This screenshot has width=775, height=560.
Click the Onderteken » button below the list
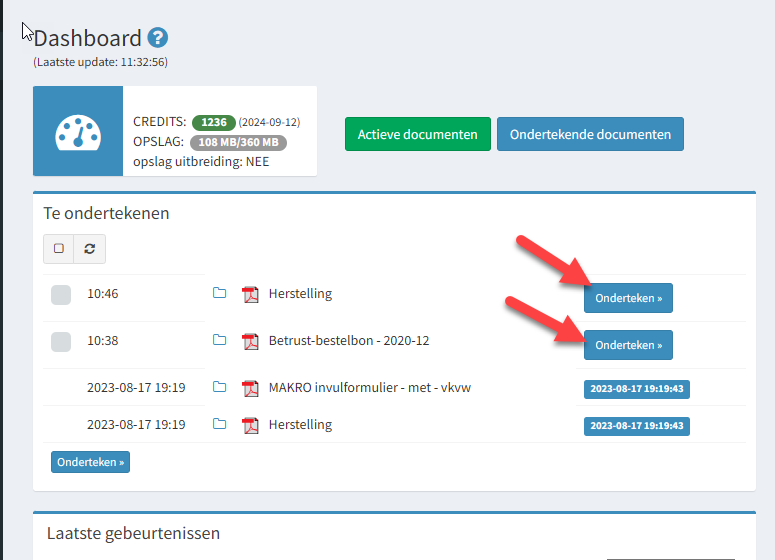point(90,462)
